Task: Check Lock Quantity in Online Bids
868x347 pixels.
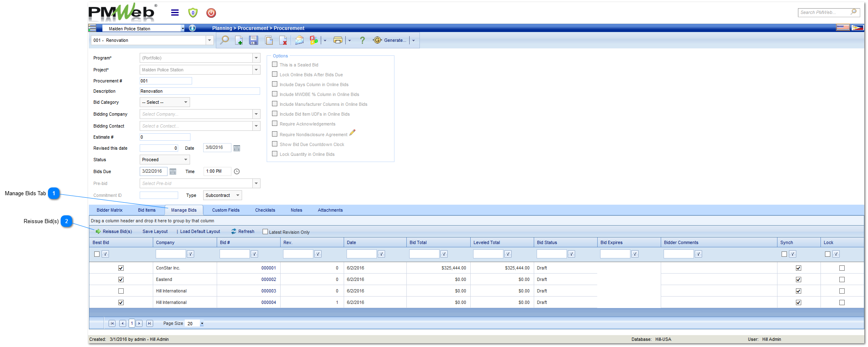Action: point(275,154)
